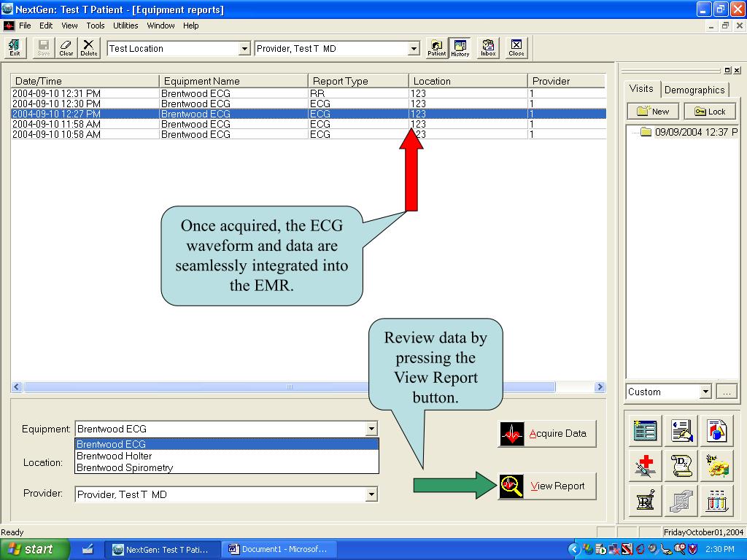Select the 09/09/2004 12:37 visit folder

click(x=689, y=132)
